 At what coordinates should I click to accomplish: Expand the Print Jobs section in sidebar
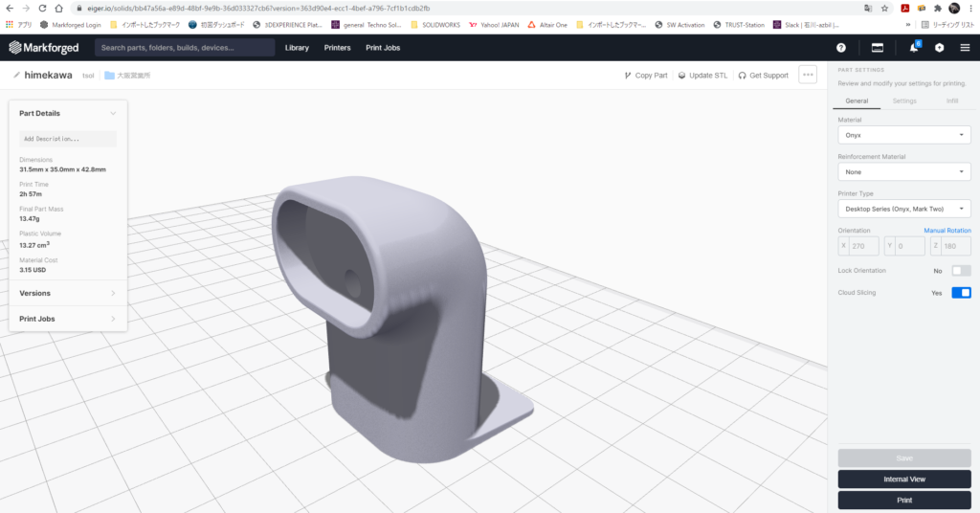68,319
